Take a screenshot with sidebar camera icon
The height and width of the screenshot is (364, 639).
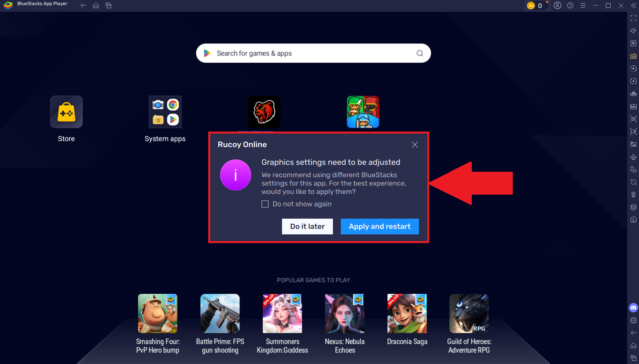pos(633,119)
